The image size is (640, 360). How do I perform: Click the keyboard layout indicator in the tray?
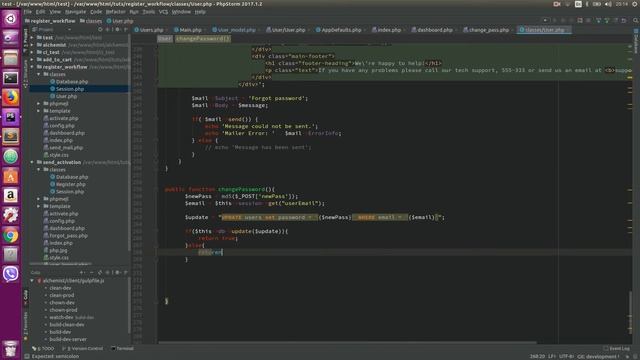tap(578, 4)
